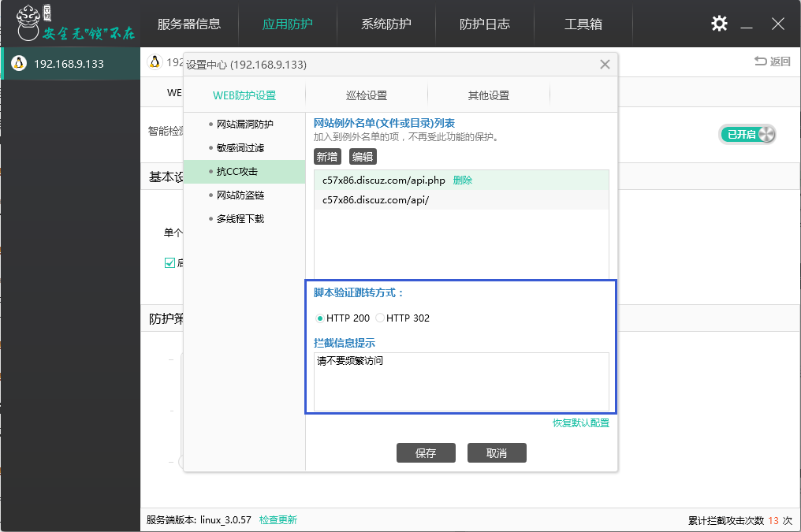
Task: Delete the c57x86.discuz.com/api.php entry
Action: pyautogui.click(x=462, y=180)
